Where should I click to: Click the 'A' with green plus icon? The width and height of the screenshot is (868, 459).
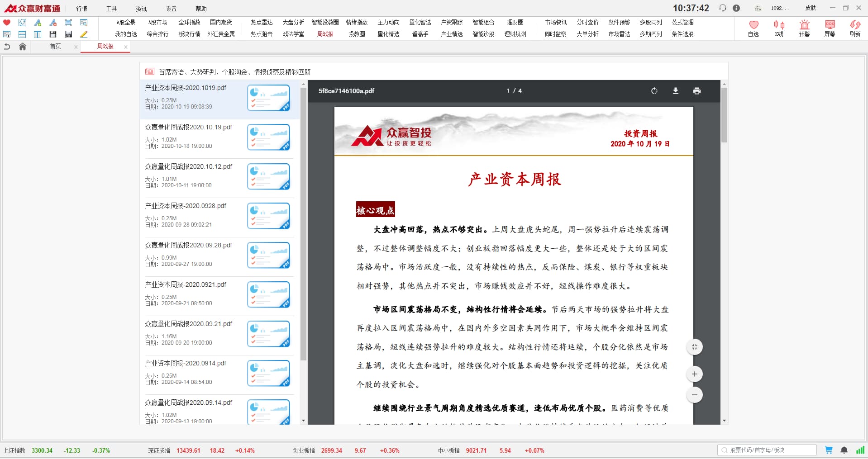point(38,23)
